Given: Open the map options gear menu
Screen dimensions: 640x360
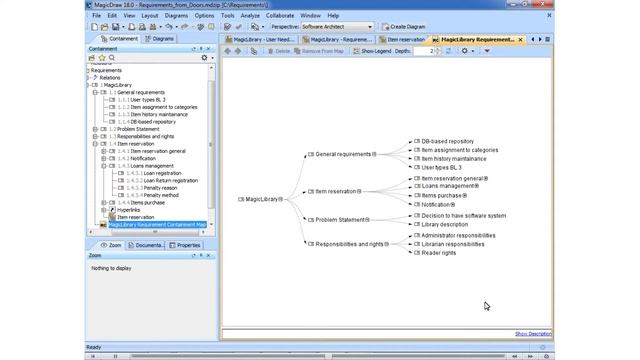Looking at the screenshot, I should [x=464, y=51].
